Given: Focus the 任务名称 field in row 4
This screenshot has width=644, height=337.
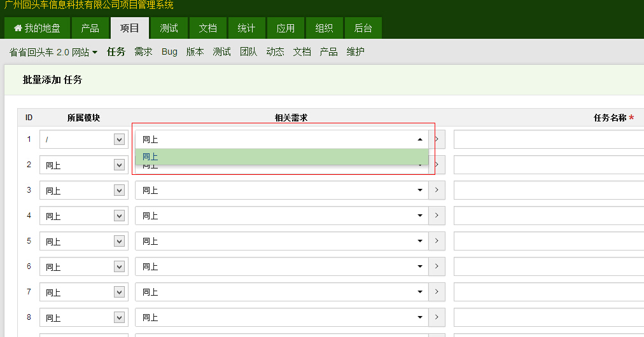Looking at the screenshot, I should (x=549, y=216).
